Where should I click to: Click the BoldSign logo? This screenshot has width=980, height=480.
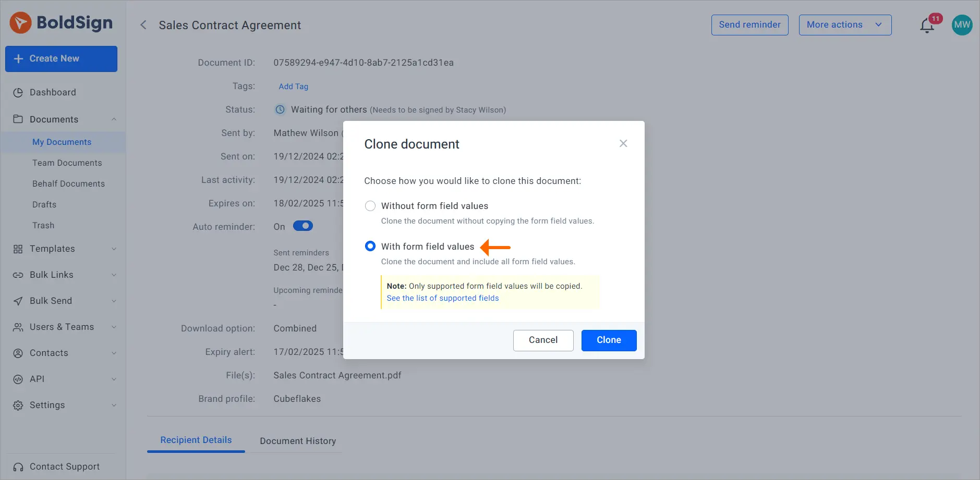point(61,23)
